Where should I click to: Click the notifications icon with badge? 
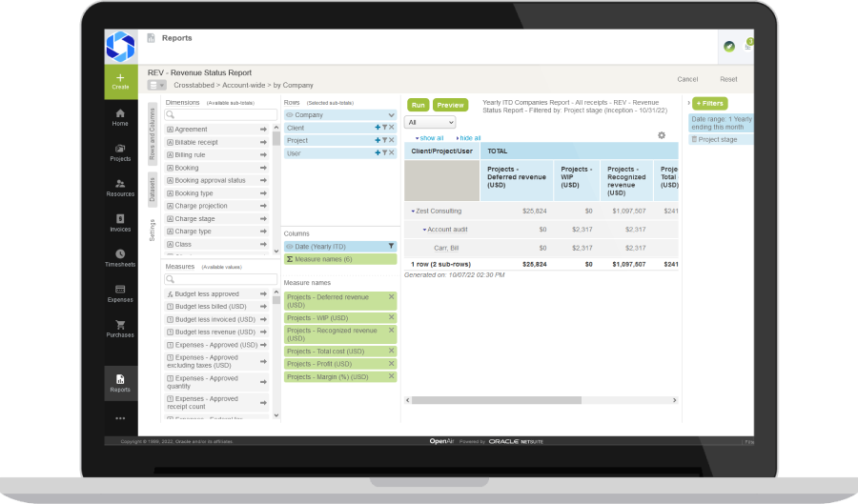748,46
